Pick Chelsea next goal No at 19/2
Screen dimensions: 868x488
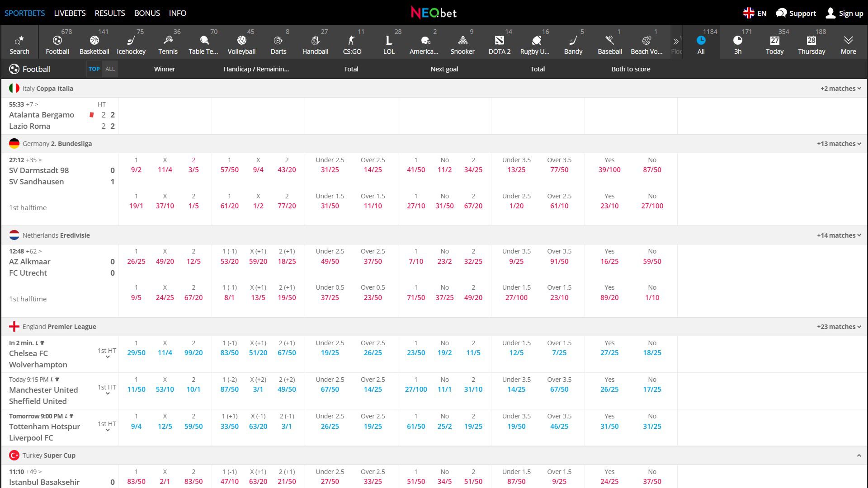tap(444, 353)
